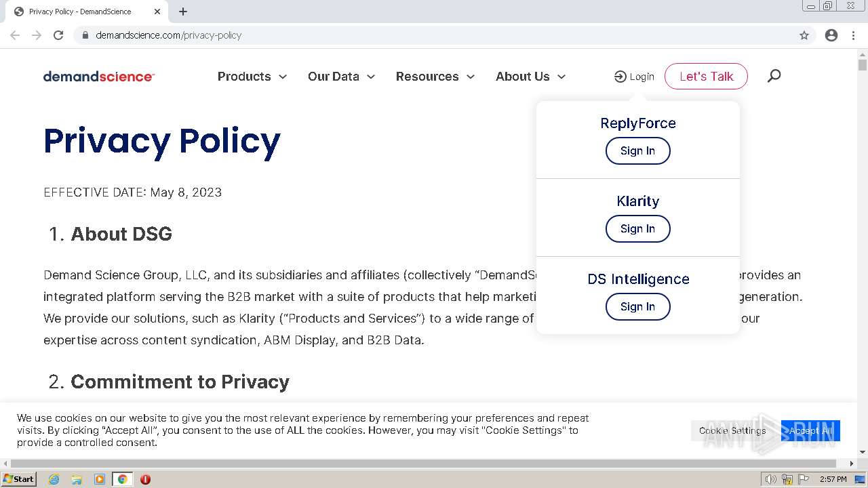Viewport: 868px width, 488px height.
Task: Open the Windows Start menu
Action: tap(19, 479)
